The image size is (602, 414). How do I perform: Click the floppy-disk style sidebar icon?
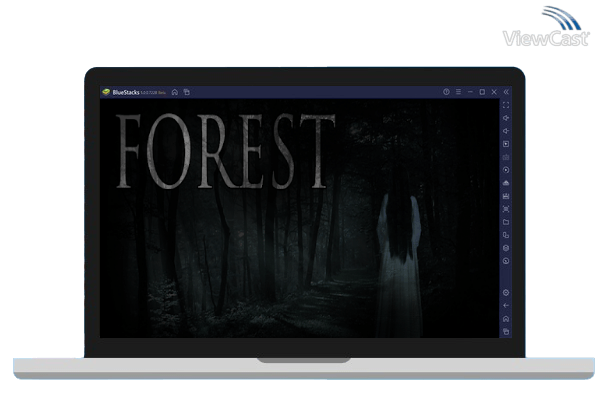tap(506, 196)
